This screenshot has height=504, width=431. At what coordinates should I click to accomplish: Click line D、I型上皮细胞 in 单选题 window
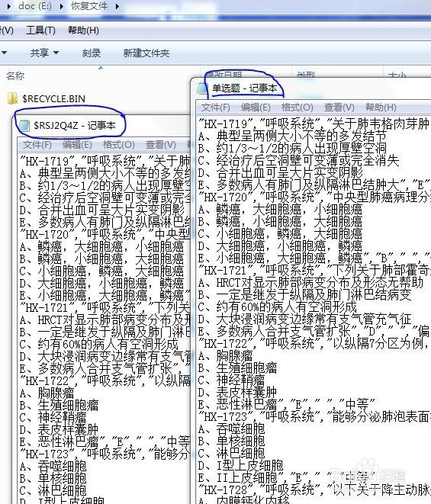pos(240,465)
